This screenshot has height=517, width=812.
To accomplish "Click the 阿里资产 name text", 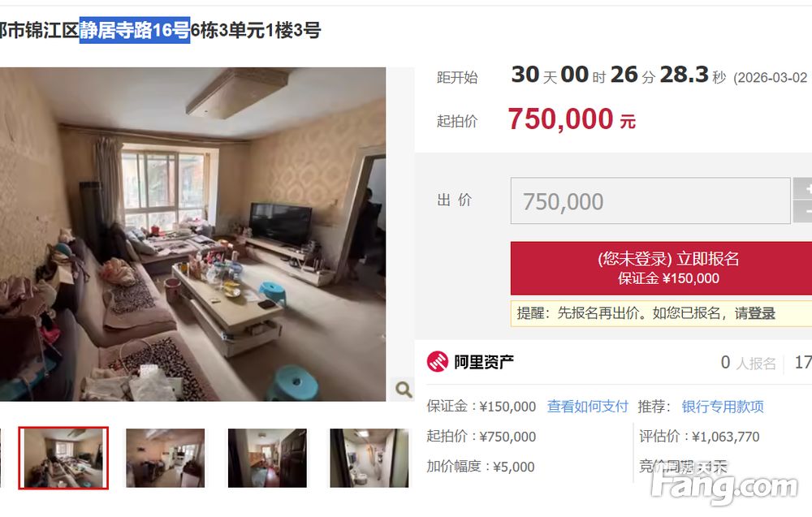I will pyautogui.click(x=484, y=362).
